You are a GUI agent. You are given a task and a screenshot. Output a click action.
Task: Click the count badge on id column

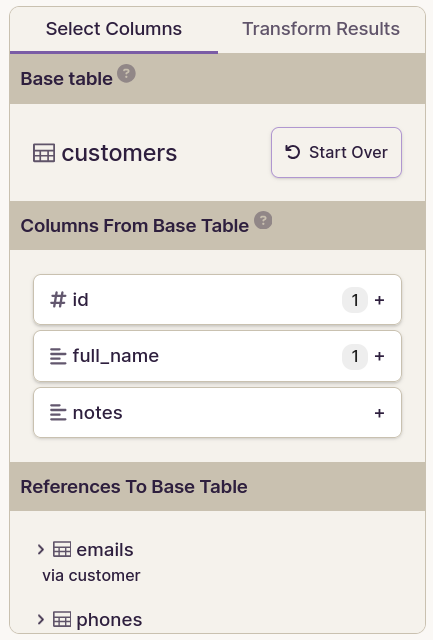pyautogui.click(x=355, y=300)
